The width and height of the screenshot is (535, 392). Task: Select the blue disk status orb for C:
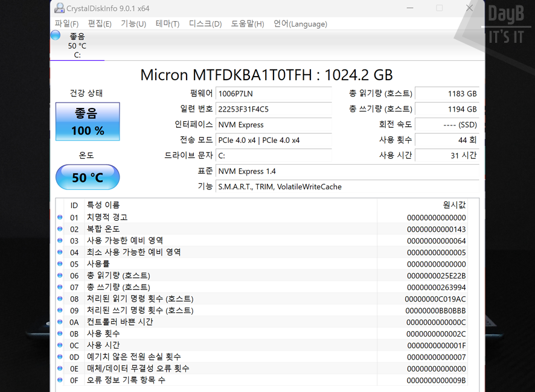(56, 36)
